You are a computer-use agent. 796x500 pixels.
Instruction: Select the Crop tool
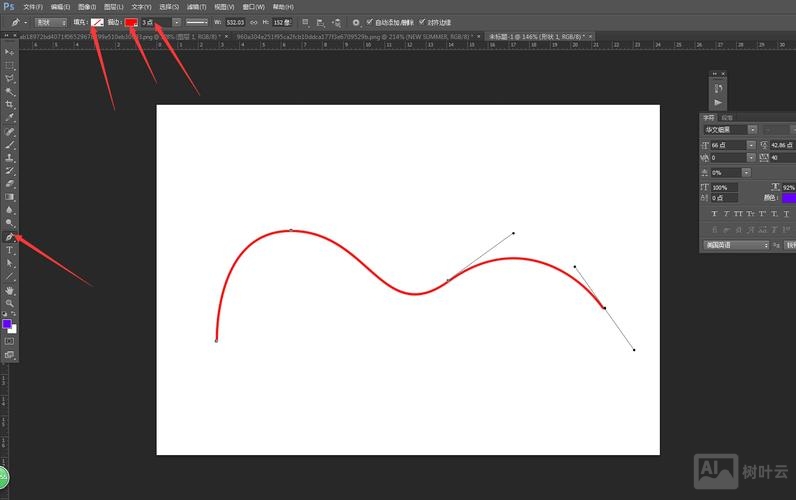10,104
